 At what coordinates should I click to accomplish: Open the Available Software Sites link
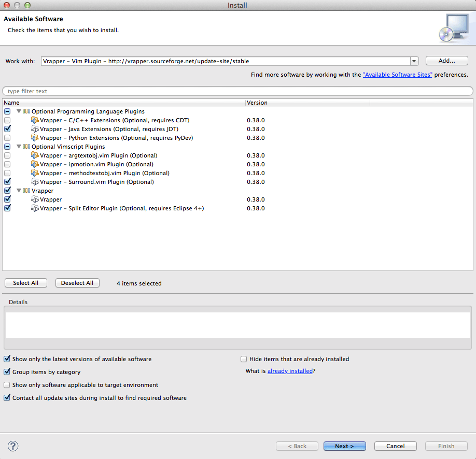click(397, 75)
